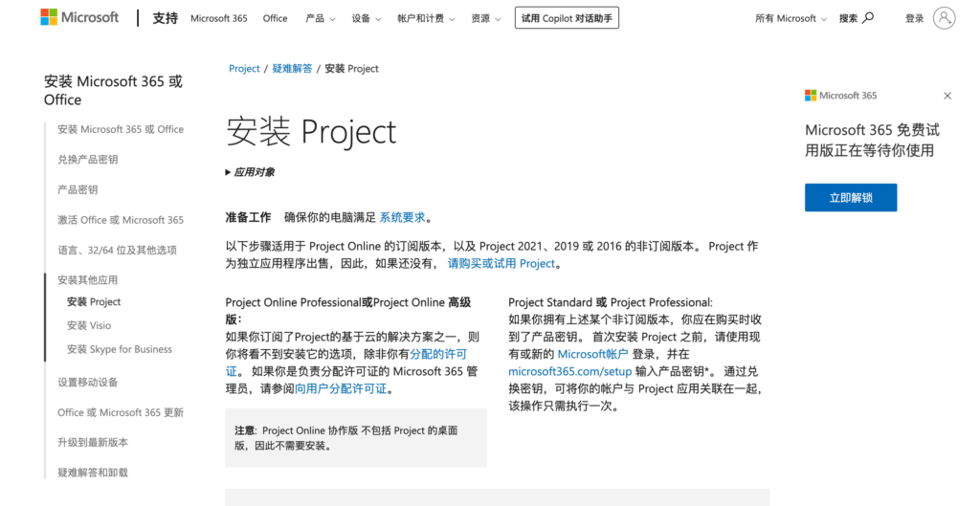Select Office in top navigation
The width and height of the screenshot is (980, 506).
click(275, 18)
